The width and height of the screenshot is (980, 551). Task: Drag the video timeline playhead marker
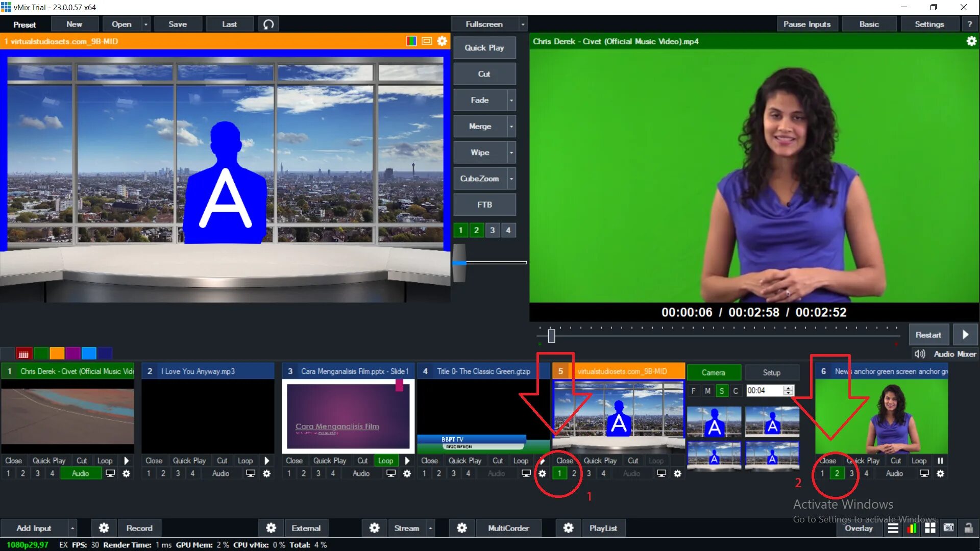552,335
